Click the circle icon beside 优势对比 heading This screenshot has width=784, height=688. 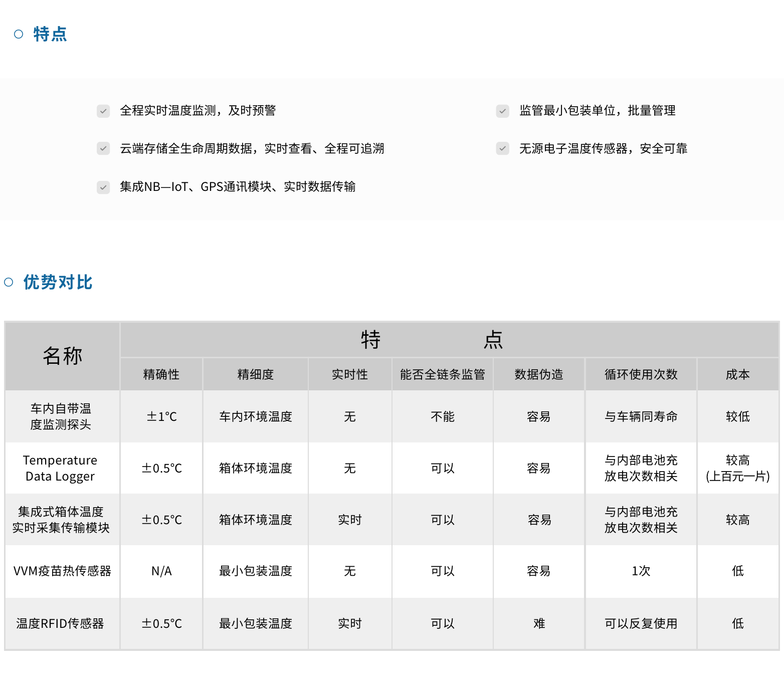pyautogui.click(x=8, y=282)
